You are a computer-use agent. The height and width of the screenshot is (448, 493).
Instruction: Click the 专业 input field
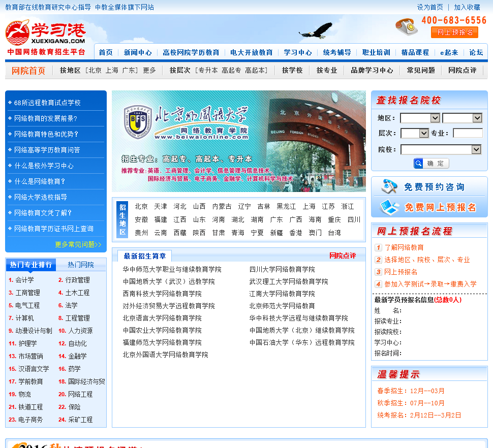click(x=468, y=133)
